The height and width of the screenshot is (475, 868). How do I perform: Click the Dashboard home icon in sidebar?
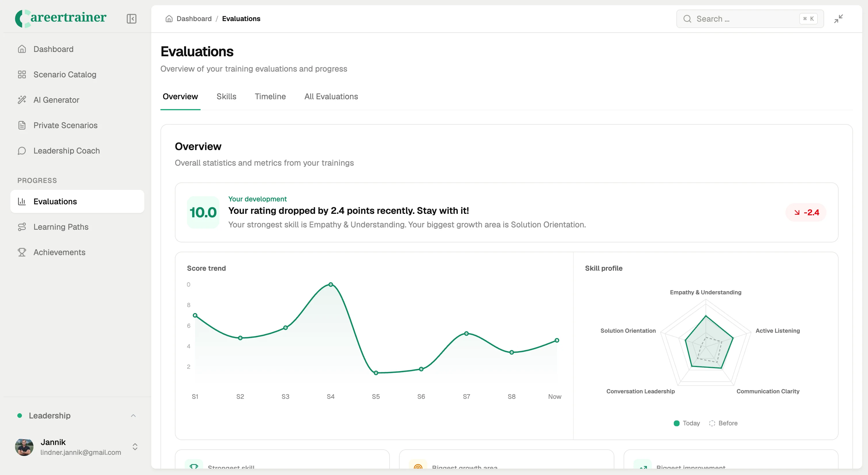pyautogui.click(x=22, y=49)
